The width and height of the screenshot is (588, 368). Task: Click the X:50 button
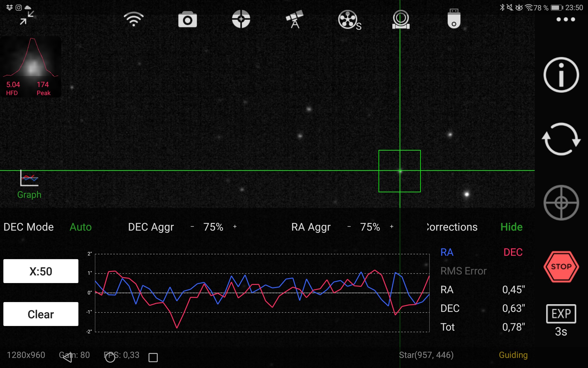[41, 271]
